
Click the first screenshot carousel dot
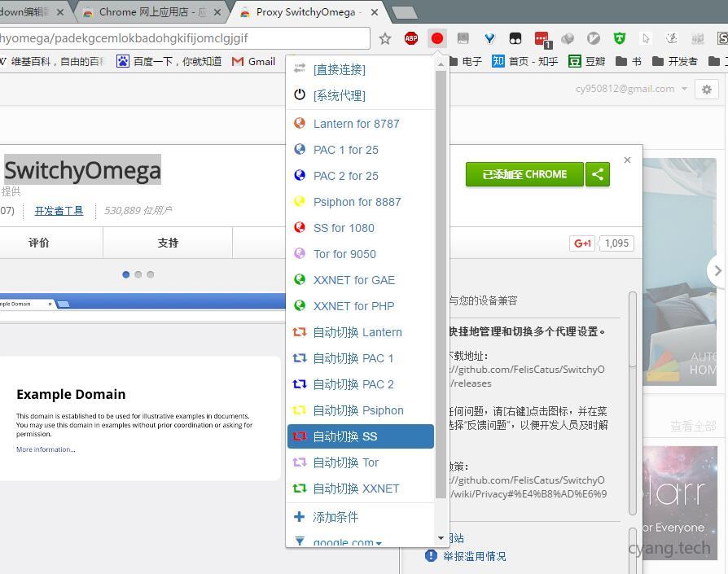(x=125, y=274)
